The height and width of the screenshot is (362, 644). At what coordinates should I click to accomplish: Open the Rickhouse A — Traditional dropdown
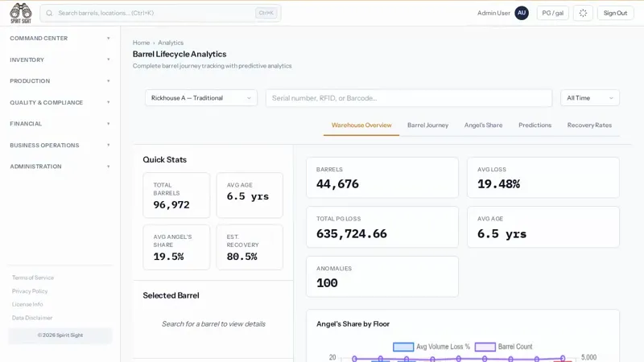point(201,98)
